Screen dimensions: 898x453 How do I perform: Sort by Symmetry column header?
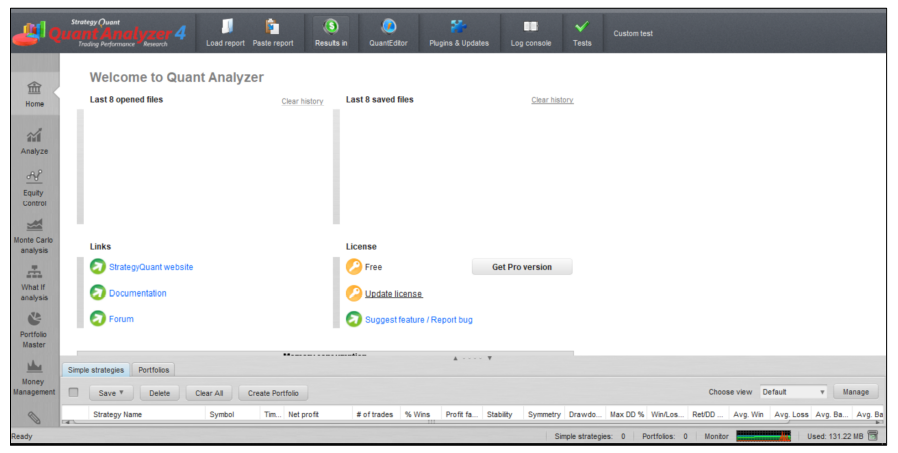[544, 414]
